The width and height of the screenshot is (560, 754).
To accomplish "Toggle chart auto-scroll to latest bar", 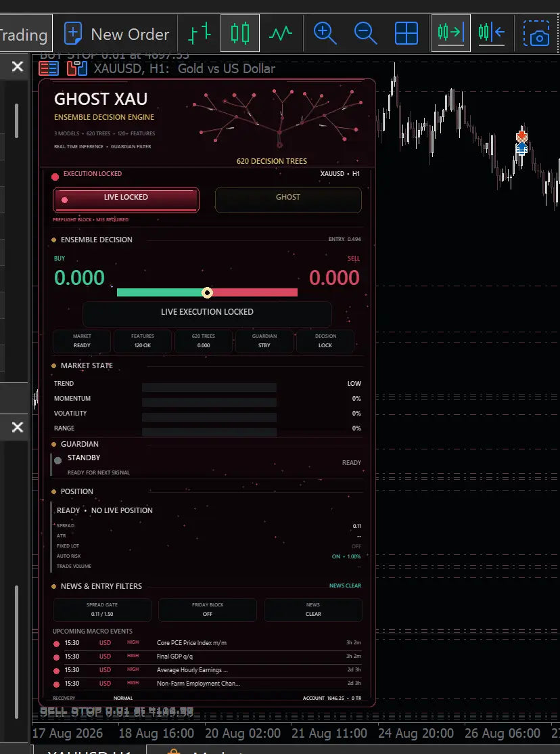I will (x=450, y=33).
